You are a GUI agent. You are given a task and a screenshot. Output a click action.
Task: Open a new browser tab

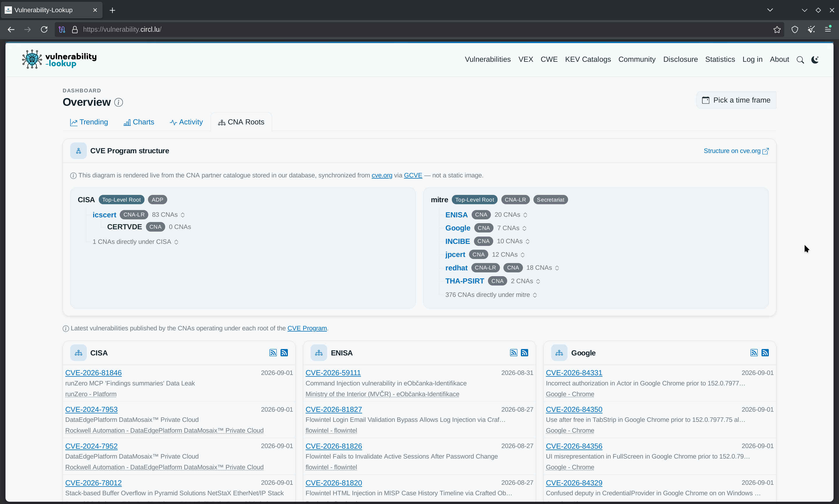112,10
